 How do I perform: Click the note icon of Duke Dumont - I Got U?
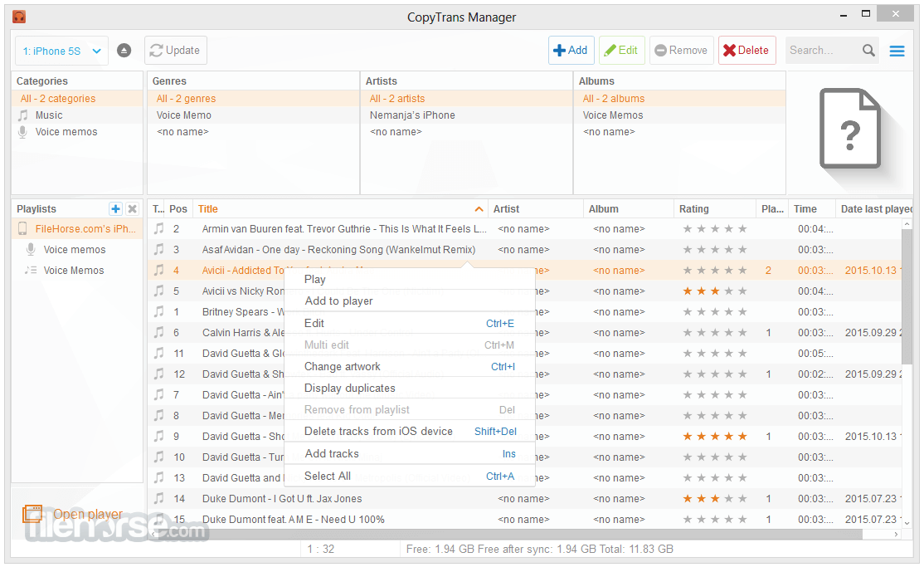pos(158,499)
